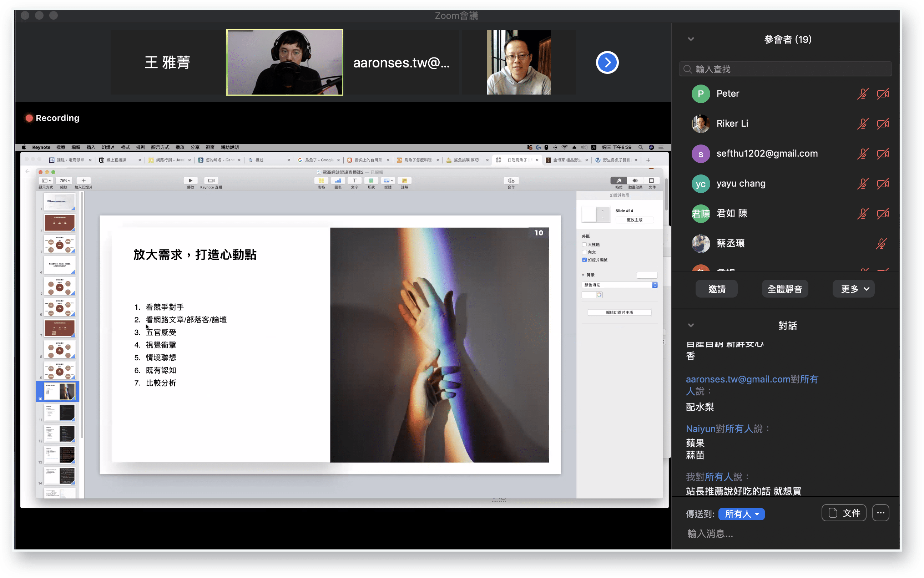Click the 邀請 (Invite) button
Screen dimensions: 924x578
[716, 289]
